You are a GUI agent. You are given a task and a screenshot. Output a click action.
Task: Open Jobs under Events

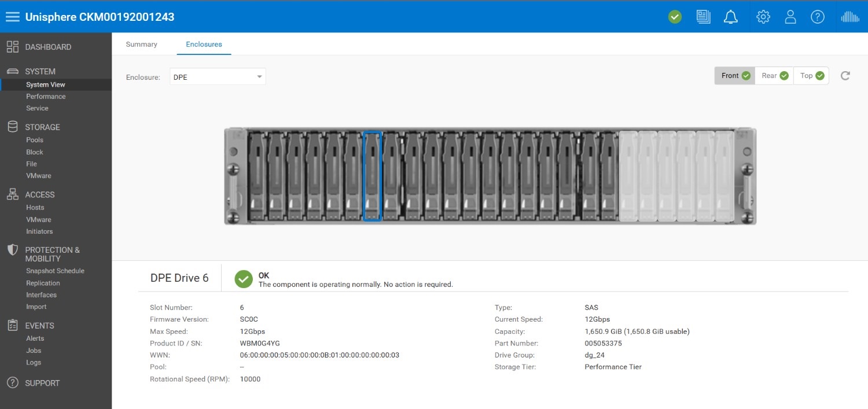34,351
